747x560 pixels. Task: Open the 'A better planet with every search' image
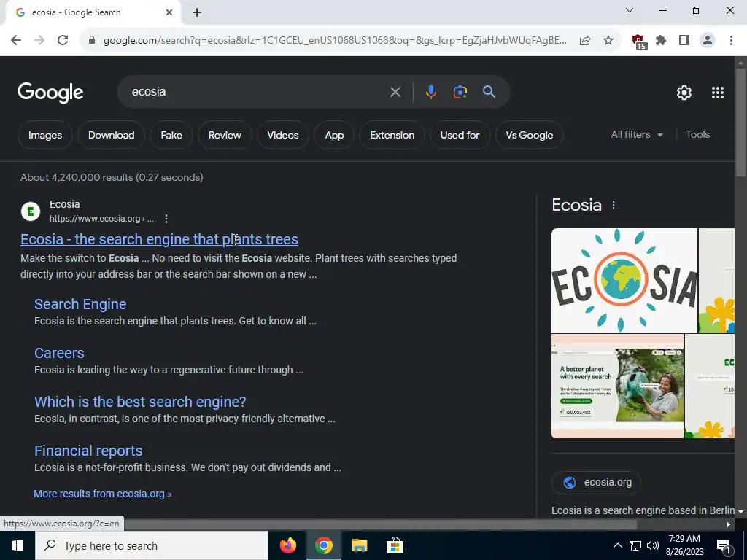coord(617,386)
